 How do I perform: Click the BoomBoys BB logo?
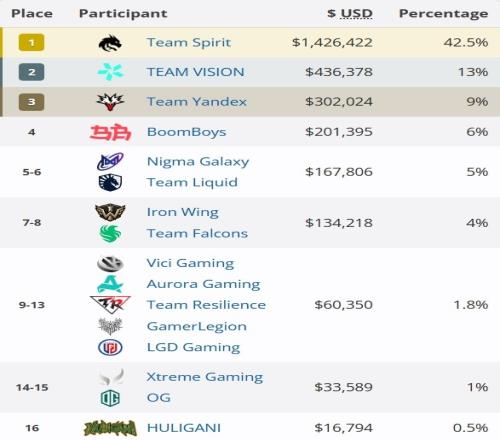(110, 132)
